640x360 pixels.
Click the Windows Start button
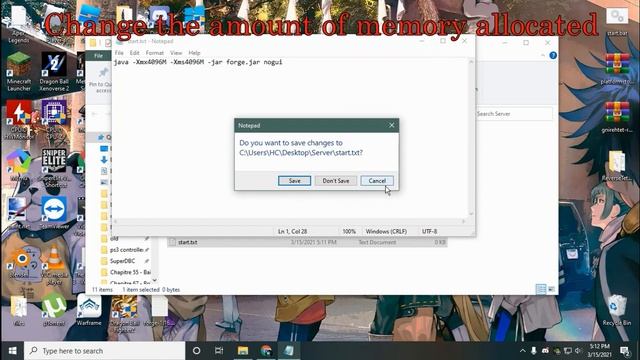[x=12, y=351]
